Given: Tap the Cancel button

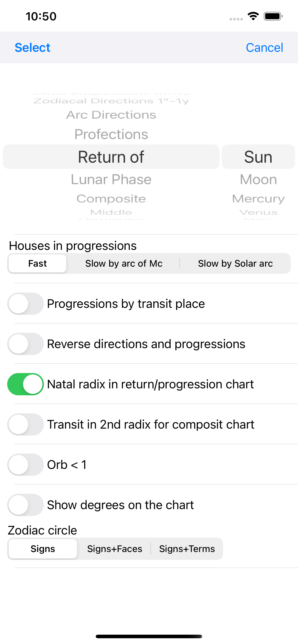Looking at the screenshot, I should click(264, 47).
